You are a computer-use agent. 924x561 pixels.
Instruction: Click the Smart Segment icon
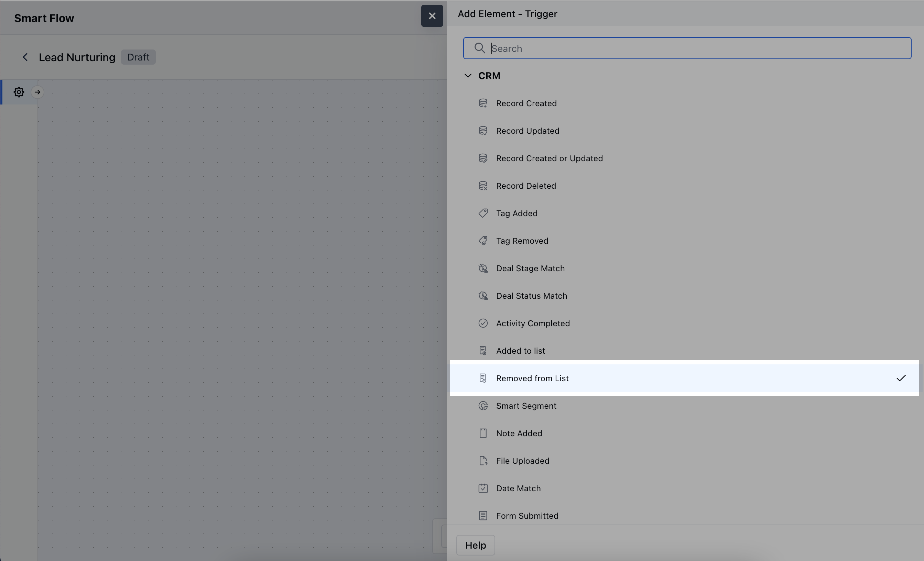(x=483, y=406)
